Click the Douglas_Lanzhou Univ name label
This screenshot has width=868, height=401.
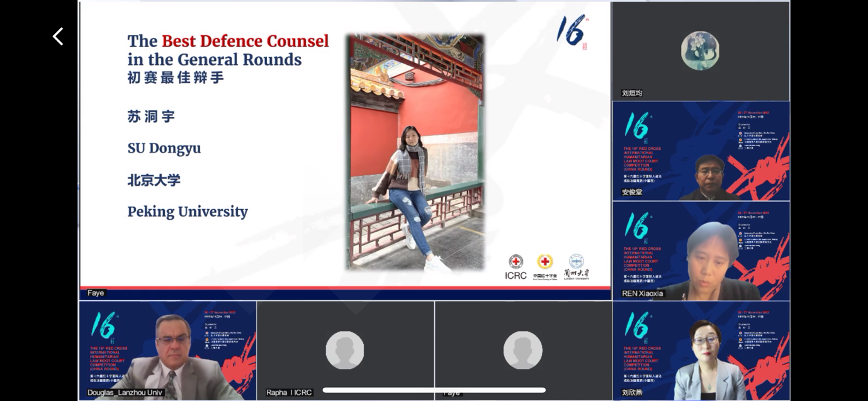(x=125, y=393)
